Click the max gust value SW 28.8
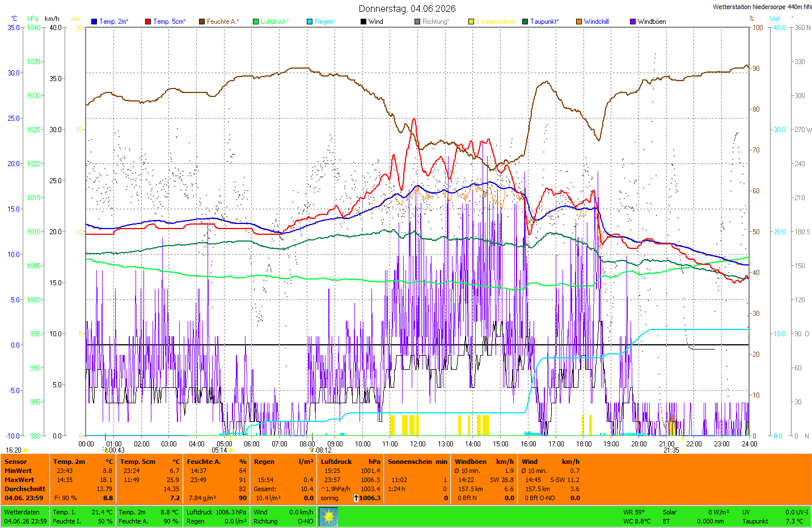Image resolution: width=812 pixels, height=528 pixels. 502,480
